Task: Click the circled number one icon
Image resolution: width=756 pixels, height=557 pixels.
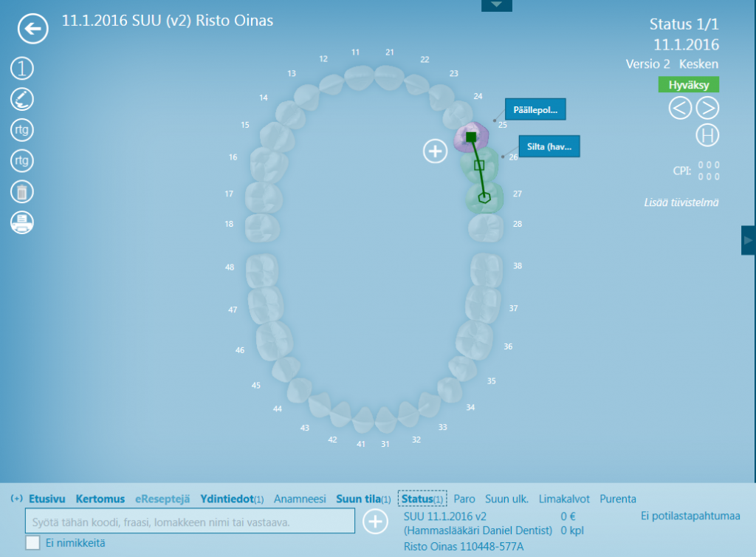Action: pos(22,69)
